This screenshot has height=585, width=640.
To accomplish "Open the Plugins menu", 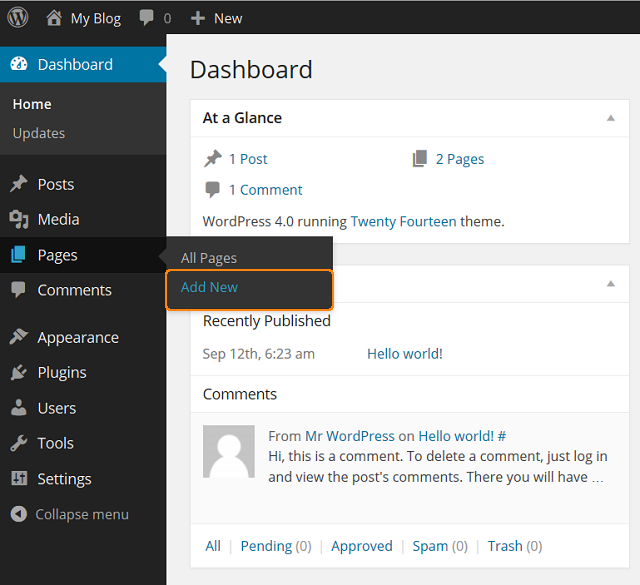I will pos(83,372).
